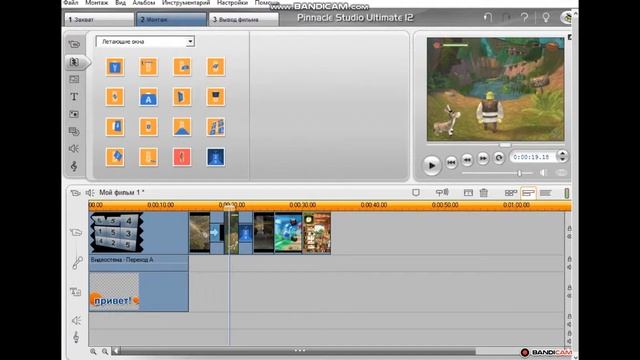
Task: Click the fast rewind button in the player
Action: (x=467, y=160)
